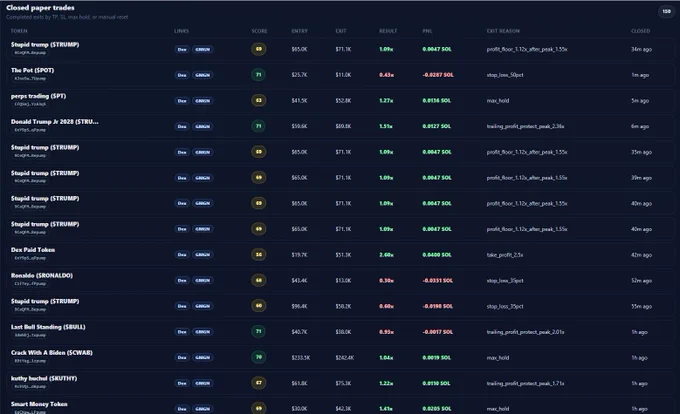680x414 pixels.
Task: Click result value 2.60x
Action: (386, 255)
